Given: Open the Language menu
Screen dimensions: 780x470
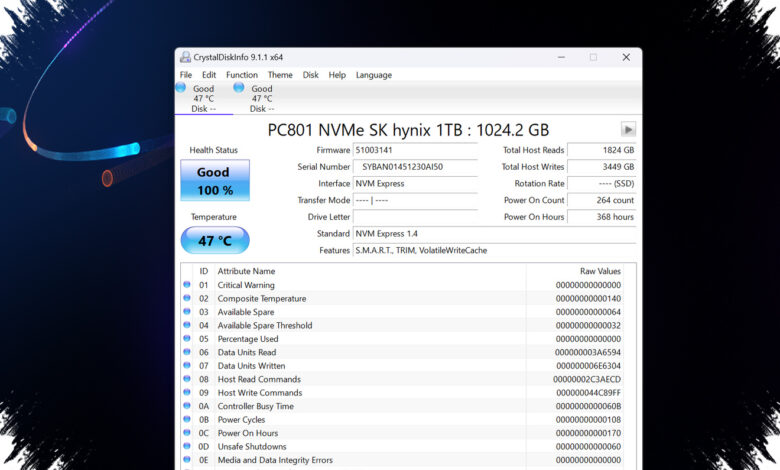Looking at the screenshot, I should 374,75.
